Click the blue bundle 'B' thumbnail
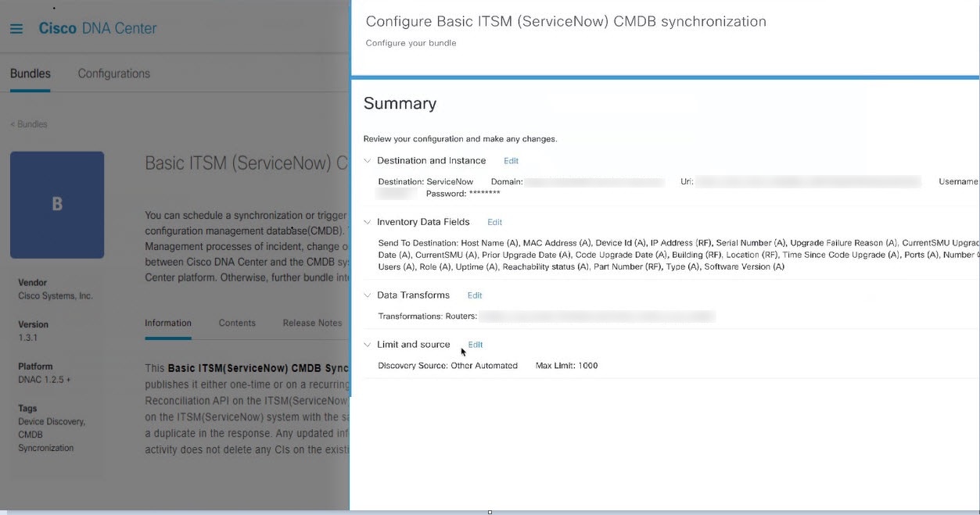980x515 pixels. coord(57,205)
